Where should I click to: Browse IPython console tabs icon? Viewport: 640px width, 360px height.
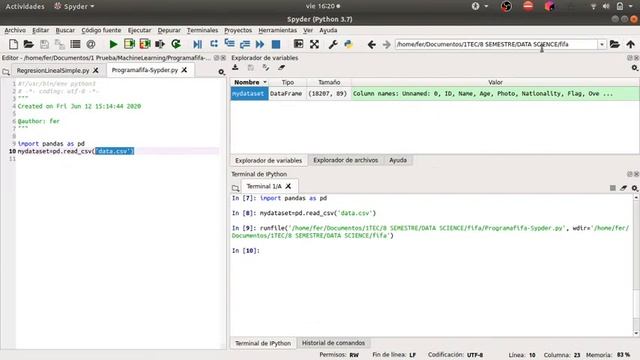point(236,188)
